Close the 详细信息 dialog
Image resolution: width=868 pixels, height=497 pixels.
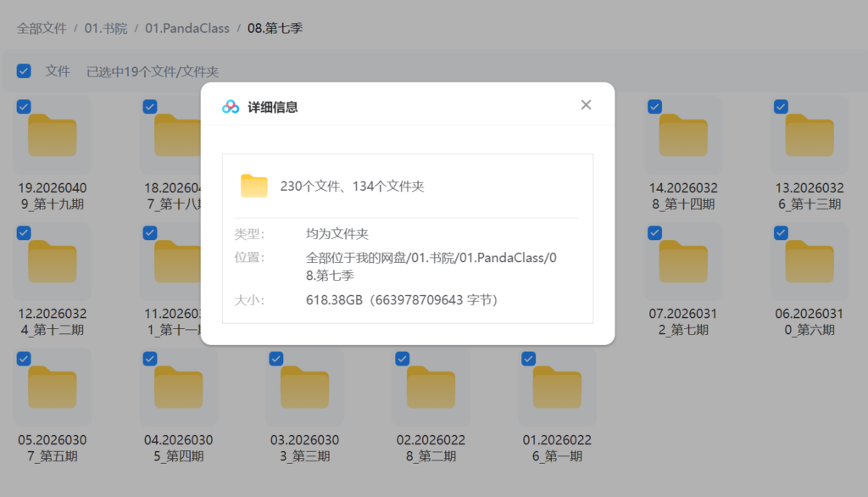click(x=586, y=104)
